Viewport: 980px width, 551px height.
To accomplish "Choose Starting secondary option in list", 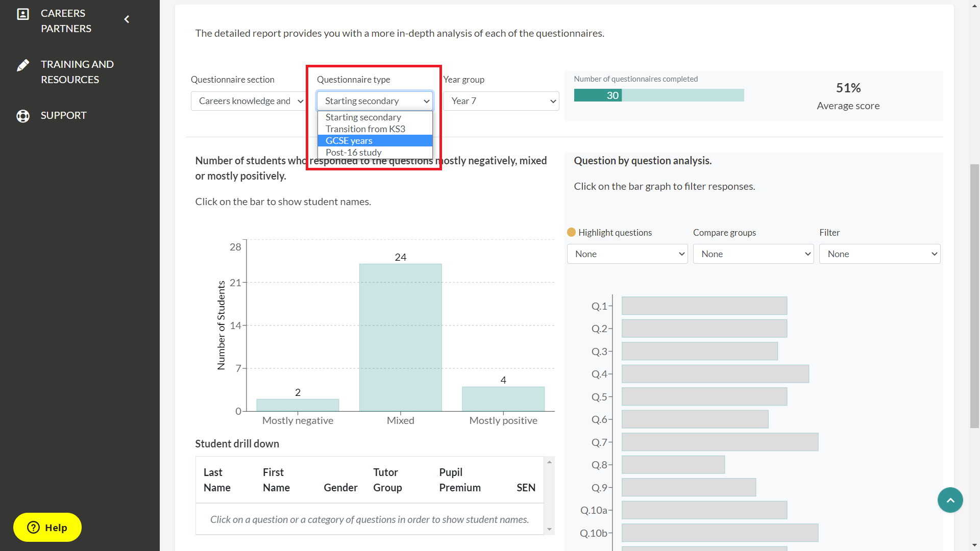I will click(x=375, y=117).
